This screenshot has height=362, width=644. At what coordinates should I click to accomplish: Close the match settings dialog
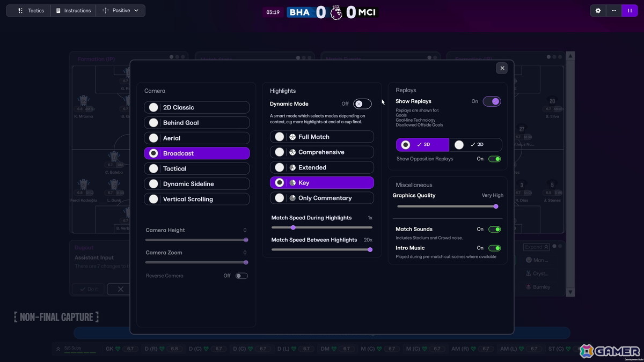point(502,68)
